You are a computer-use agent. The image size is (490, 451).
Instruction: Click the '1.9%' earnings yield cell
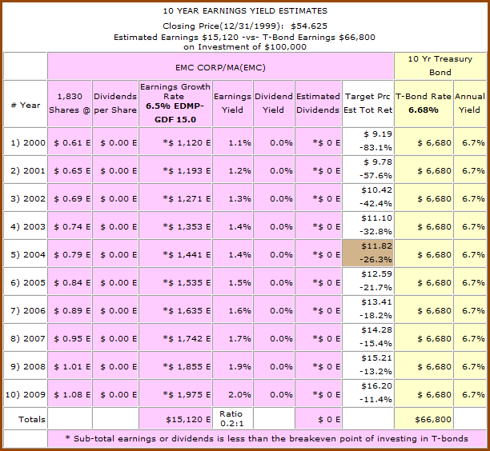232,365
